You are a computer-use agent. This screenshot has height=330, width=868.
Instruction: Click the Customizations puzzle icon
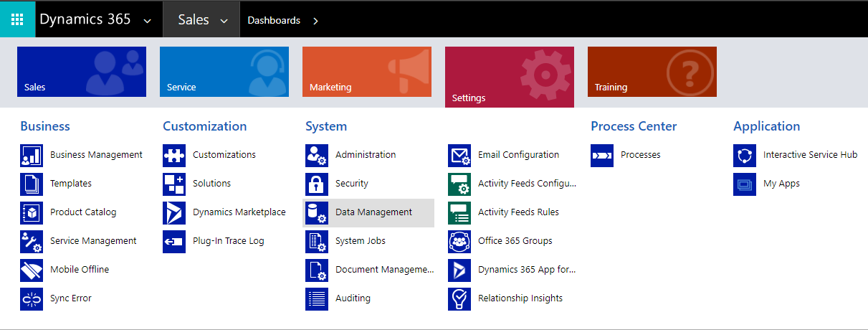[x=174, y=156]
